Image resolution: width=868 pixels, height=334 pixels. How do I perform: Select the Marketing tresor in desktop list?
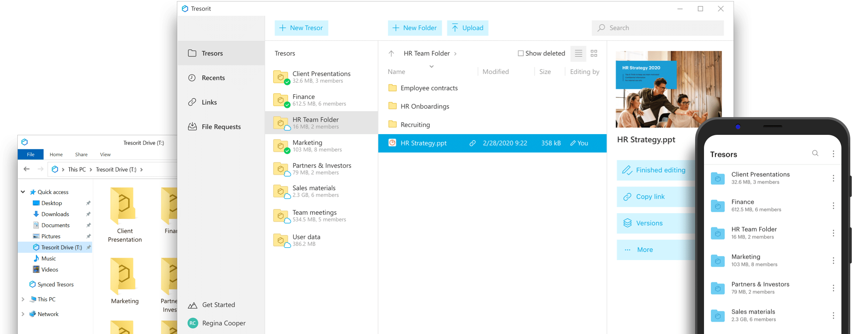tap(321, 146)
